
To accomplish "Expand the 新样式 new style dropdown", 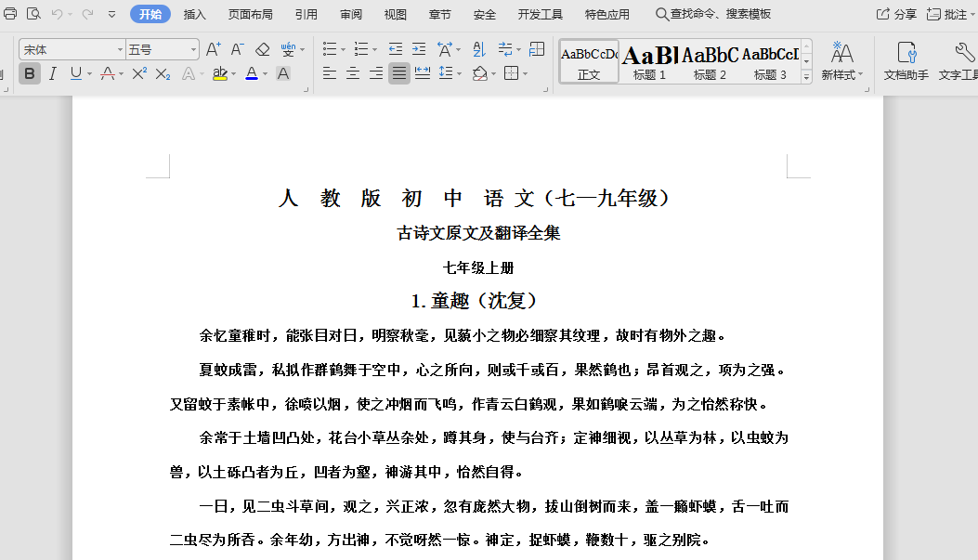I will [x=842, y=60].
